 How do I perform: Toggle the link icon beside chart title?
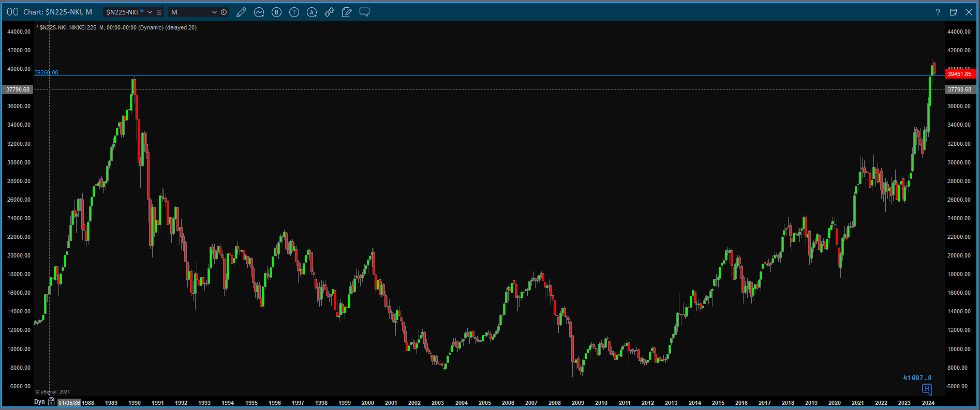pos(12,12)
